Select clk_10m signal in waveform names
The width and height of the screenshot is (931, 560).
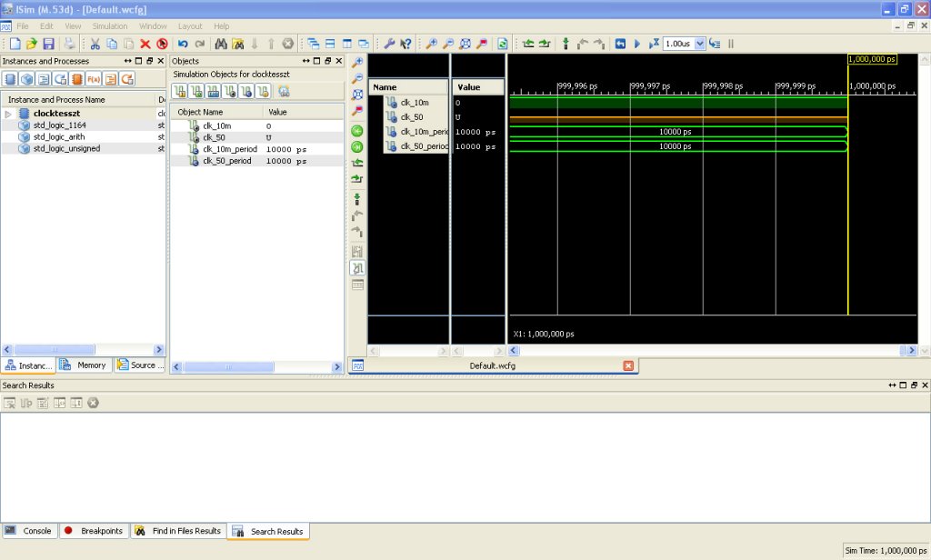415,103
